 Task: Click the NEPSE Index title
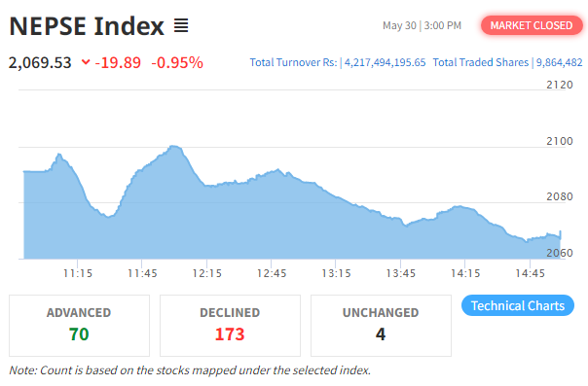click(87, 26)
